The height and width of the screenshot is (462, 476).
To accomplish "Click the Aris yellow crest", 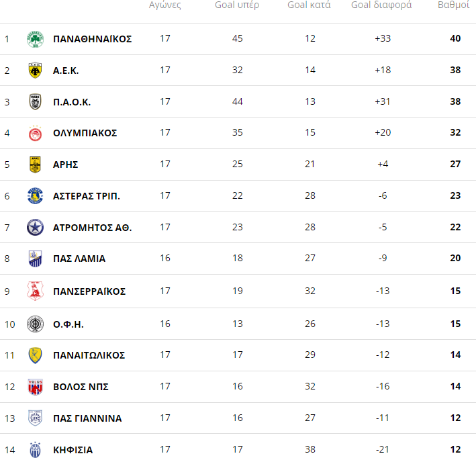I will [x=35, y=165].
